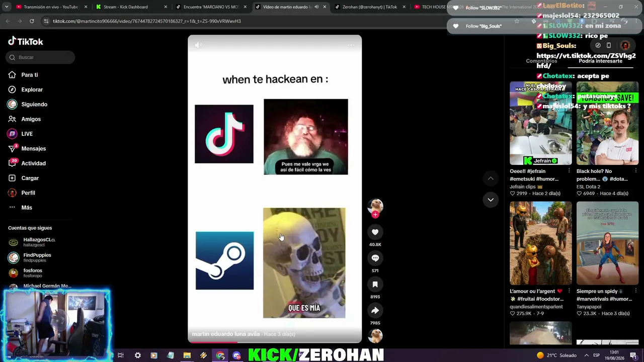Open Google Chrome on the taskbar
644x362 pixels.
(x=220, y=355)
